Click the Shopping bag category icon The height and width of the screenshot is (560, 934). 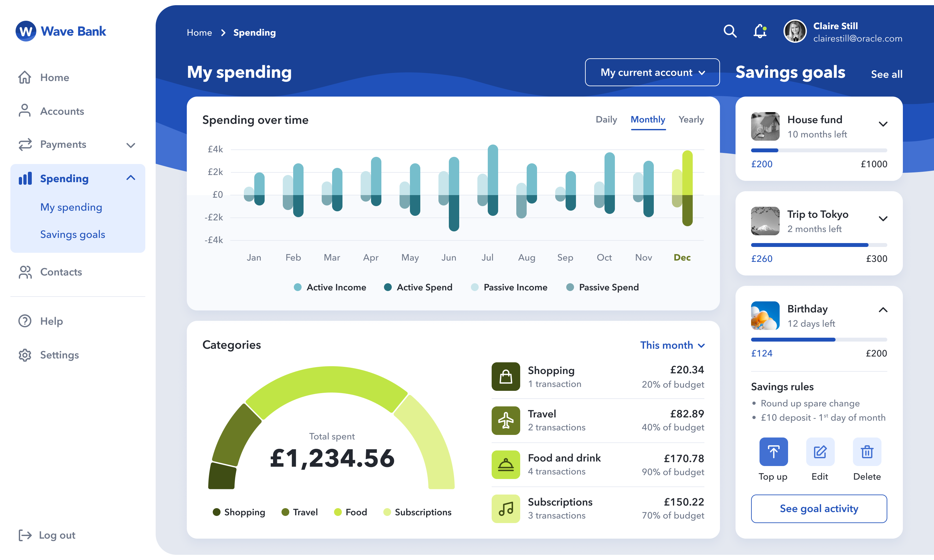coord(506,377)
